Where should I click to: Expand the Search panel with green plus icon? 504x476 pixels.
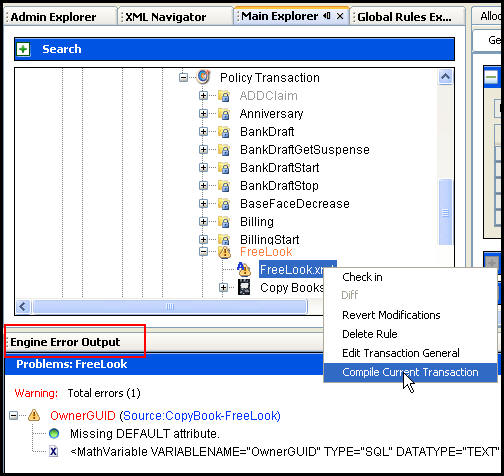(x=23, y=49)
